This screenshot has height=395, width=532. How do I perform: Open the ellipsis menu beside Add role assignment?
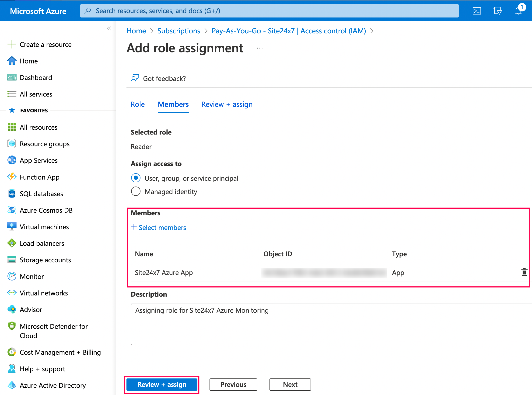tap(259, 48)
